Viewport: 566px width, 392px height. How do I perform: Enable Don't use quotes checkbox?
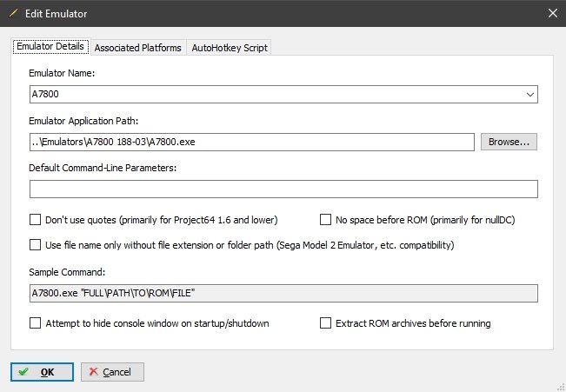(35, 219)
